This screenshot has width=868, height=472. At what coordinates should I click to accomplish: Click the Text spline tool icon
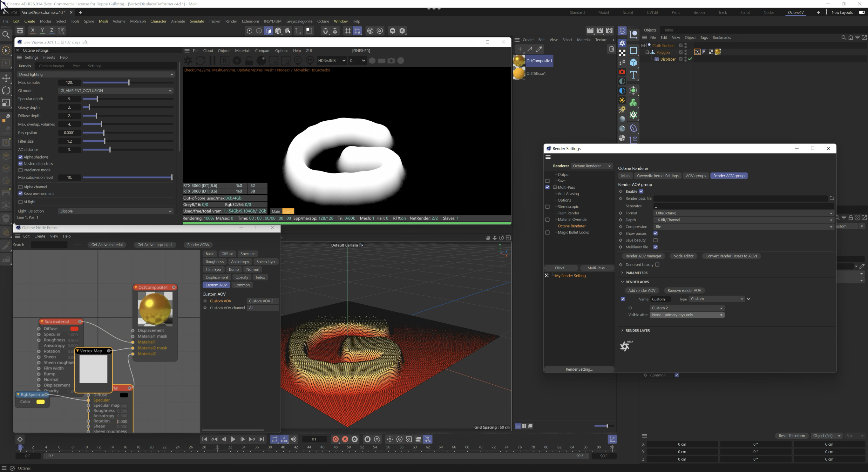(634, 75)
